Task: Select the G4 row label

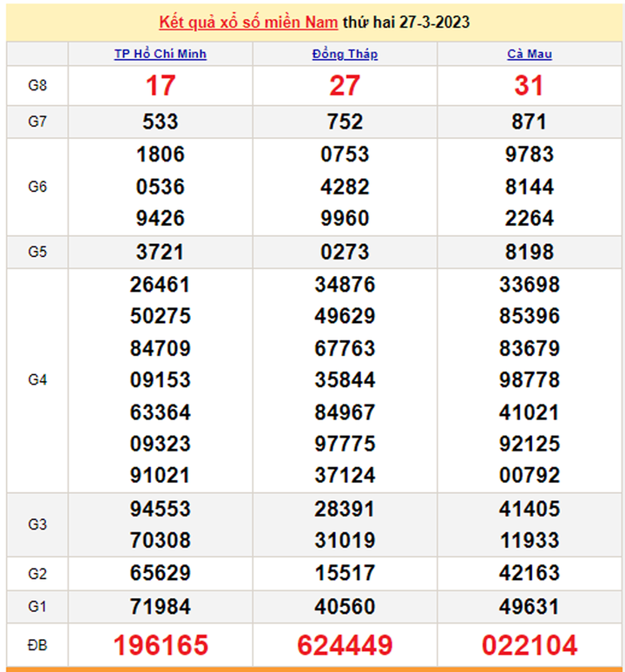Action: click(x=37, y=379)
